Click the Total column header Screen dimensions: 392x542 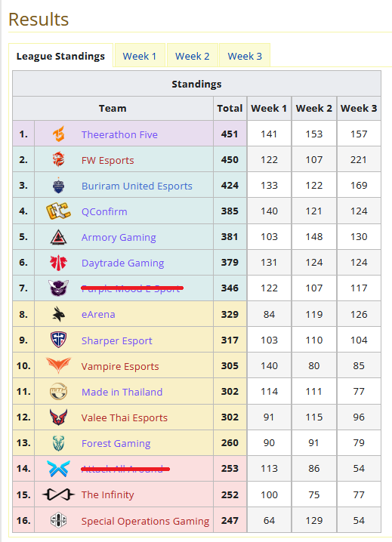(x=230, y=108)
